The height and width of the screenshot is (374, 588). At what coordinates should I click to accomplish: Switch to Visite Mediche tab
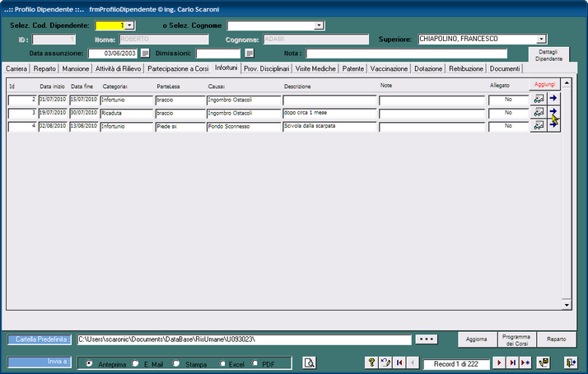315,68
